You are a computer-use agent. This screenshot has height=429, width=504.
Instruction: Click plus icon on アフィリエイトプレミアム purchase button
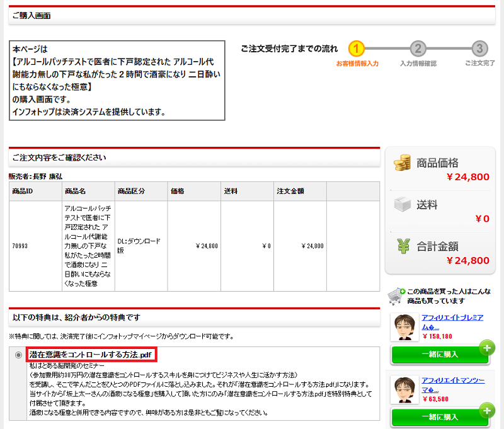pyautogui.click(x=486, y=348)
